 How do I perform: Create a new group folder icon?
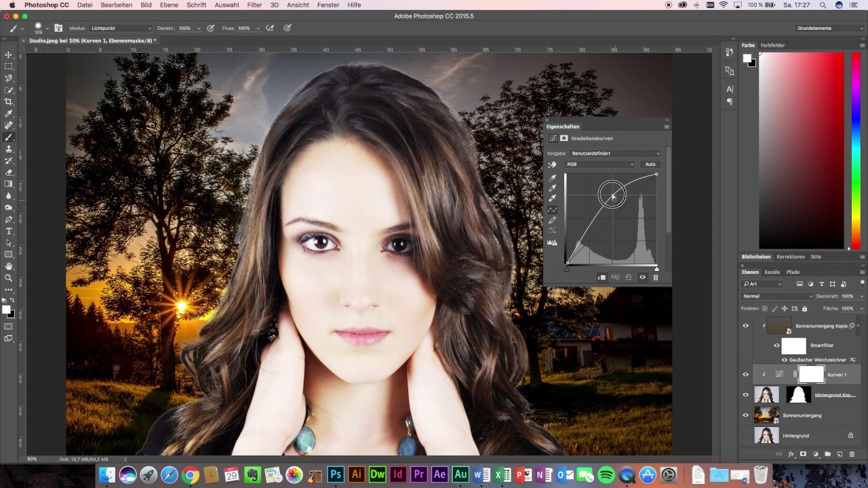828,454
